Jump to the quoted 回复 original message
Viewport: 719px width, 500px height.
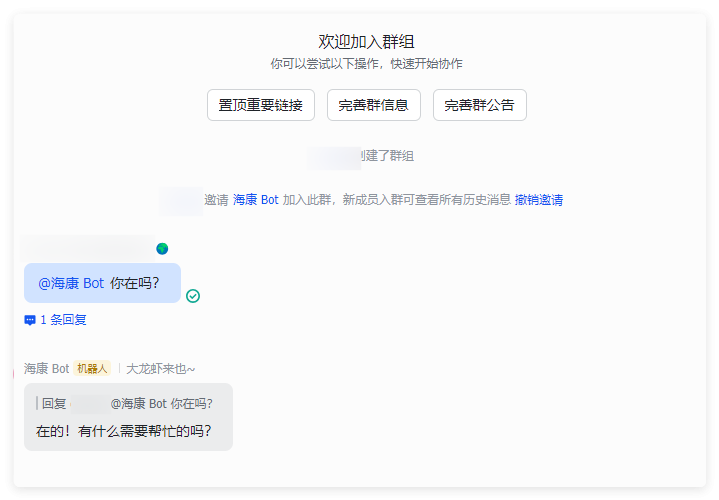click(127, 404)
